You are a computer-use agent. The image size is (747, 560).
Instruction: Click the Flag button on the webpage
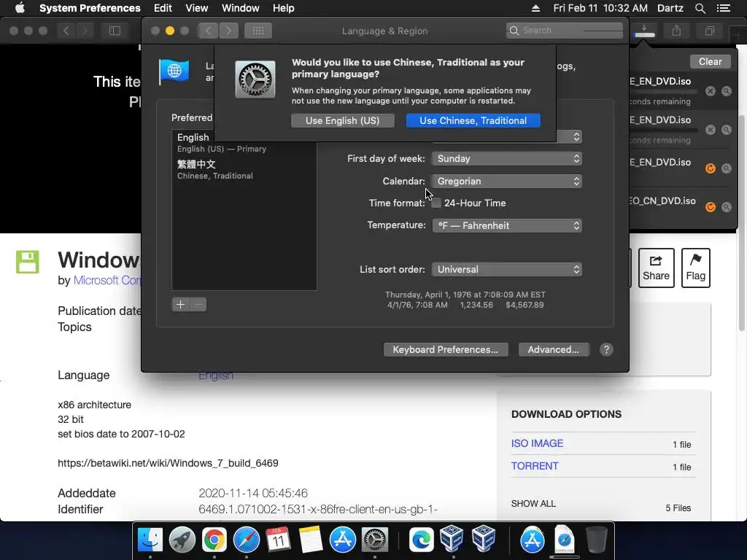(695, 268)
